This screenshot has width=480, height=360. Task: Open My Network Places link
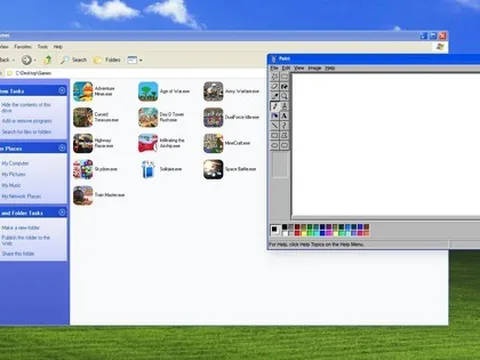pos(21,196)
